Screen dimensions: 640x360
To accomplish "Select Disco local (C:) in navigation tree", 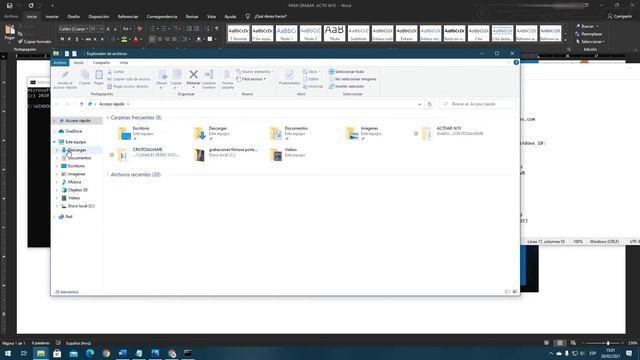I will click(x=81, y=206).
